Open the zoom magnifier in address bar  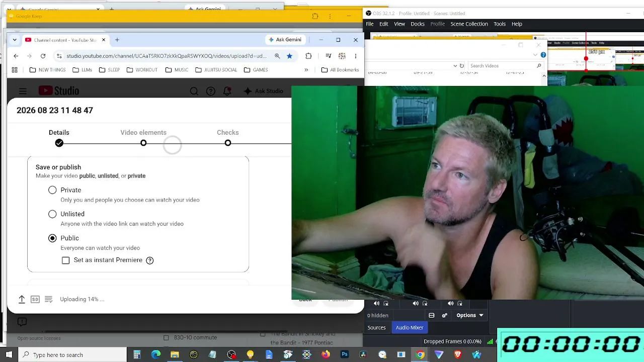click(277, 56)
